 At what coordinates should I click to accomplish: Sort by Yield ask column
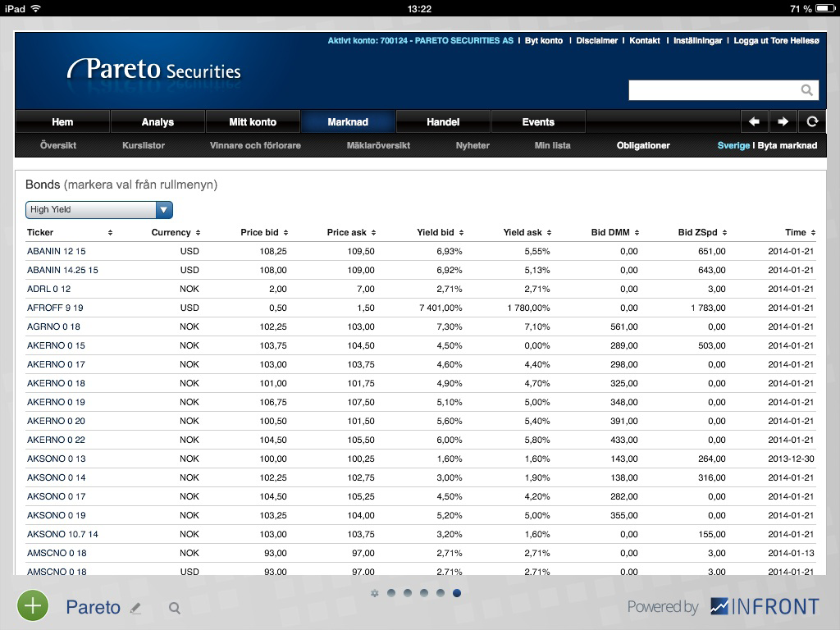[x=549, y=232]
